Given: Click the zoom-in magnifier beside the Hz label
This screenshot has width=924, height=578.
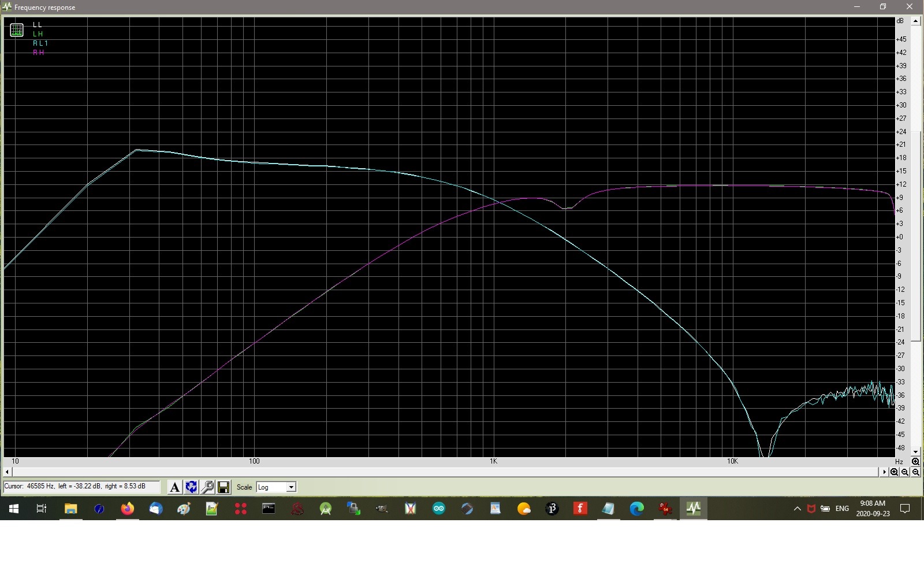Looking at the screenshot, I should pyautogui.click(x=915, y=462).
